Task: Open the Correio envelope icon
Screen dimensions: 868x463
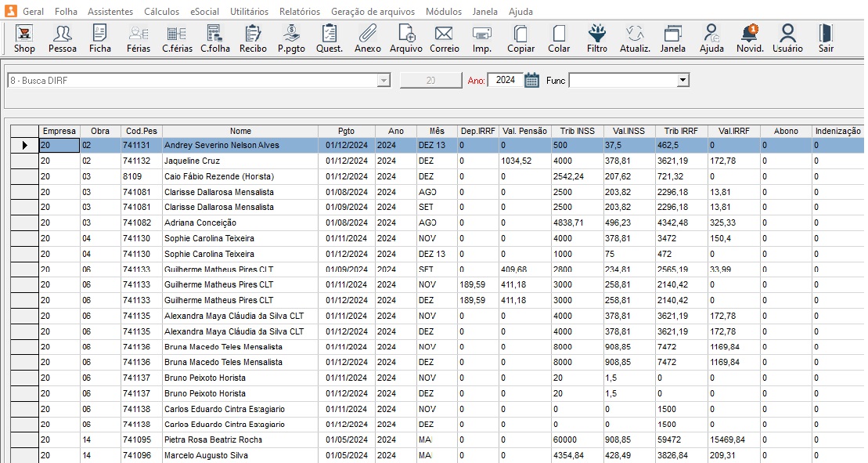Action: [x=445, y=38]
